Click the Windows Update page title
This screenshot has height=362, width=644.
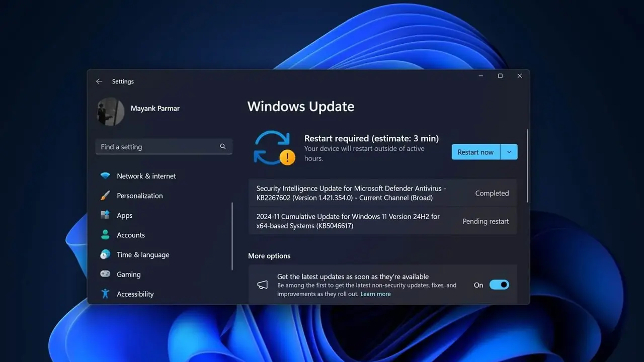tap(301, 107)
